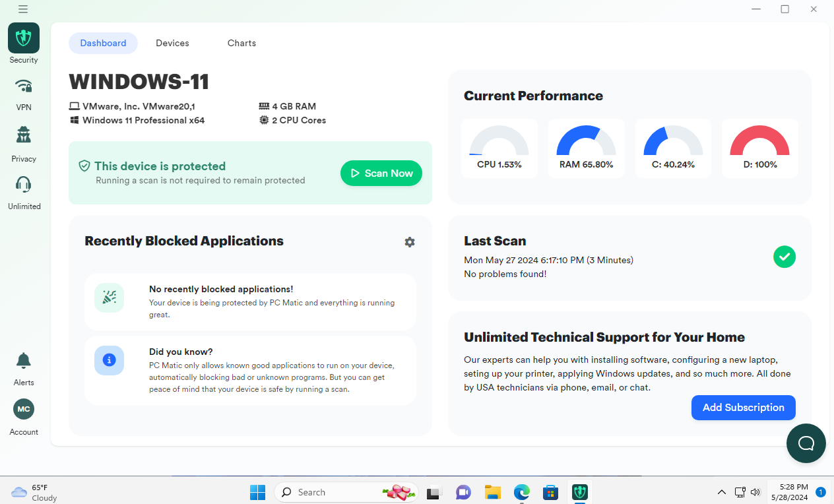Screen dimensions: 834x504
Task: Click 'VMware, Inc. VMware20,1' text
Action: (139, 106)
